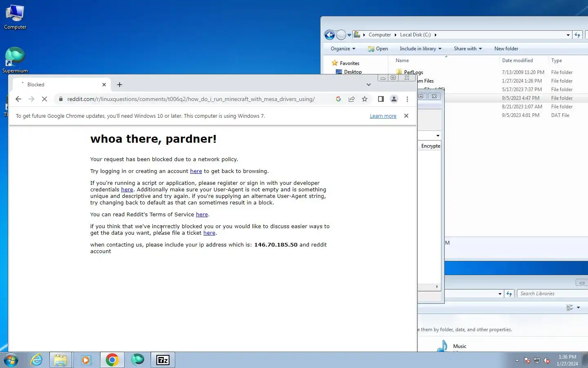Image resolution: width=588 pixels, height=368 pixels.
Task: Go back in the Chrome browser
Action: point(18,99)
